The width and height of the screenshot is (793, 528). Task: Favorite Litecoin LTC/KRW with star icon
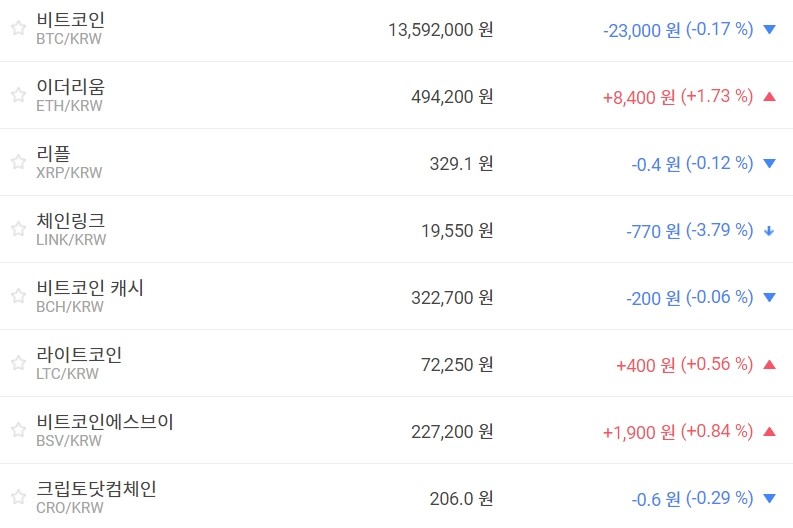point(18,363)
